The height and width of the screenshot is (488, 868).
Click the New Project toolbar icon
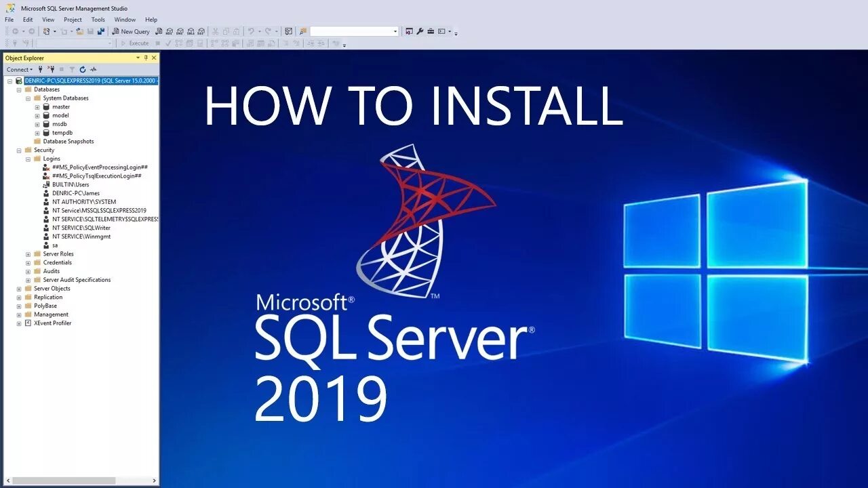click(x=45, y=31)
